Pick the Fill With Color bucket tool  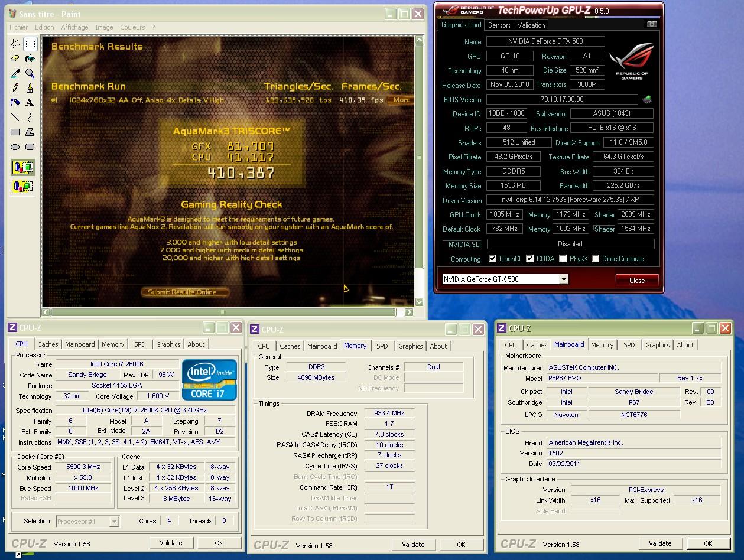30,59
